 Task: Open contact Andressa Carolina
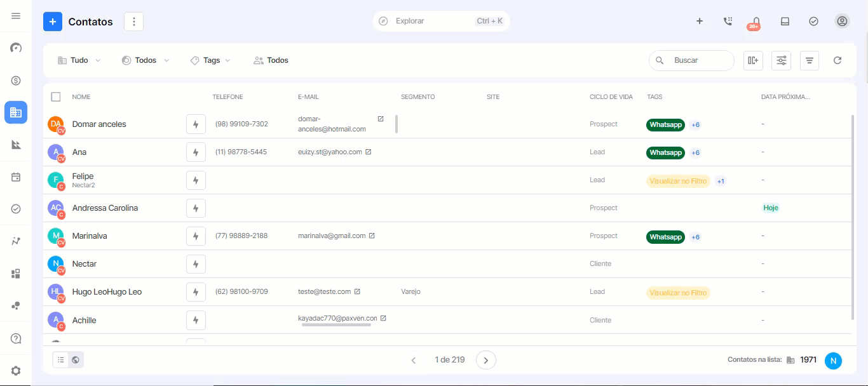pos(105,208)
